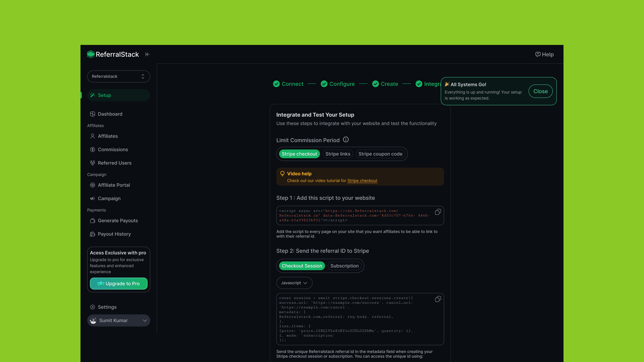Click the Limit Commission Period info icon
The image size is (644, 362).
[345, 140]
